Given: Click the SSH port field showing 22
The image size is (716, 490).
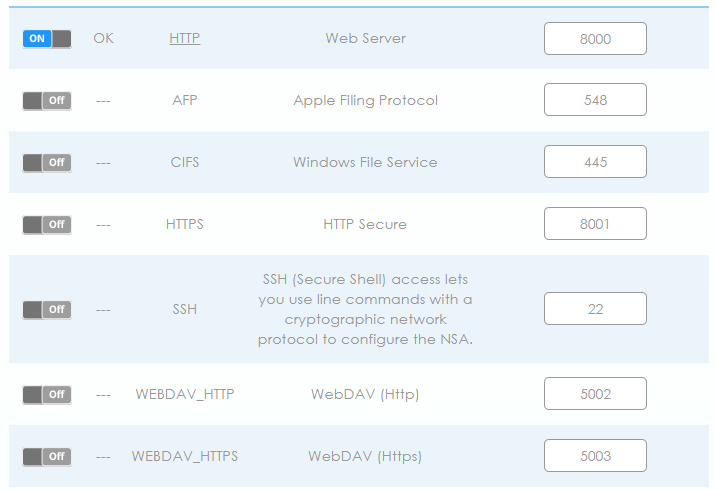Looking at the screenshot, I should click(595, 309).
